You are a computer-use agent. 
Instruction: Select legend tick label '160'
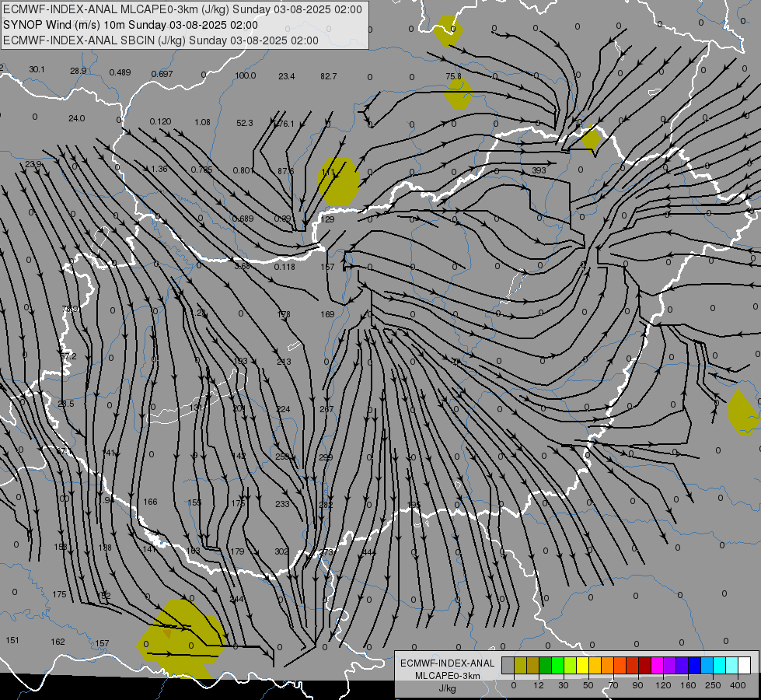tap(688, 685)
